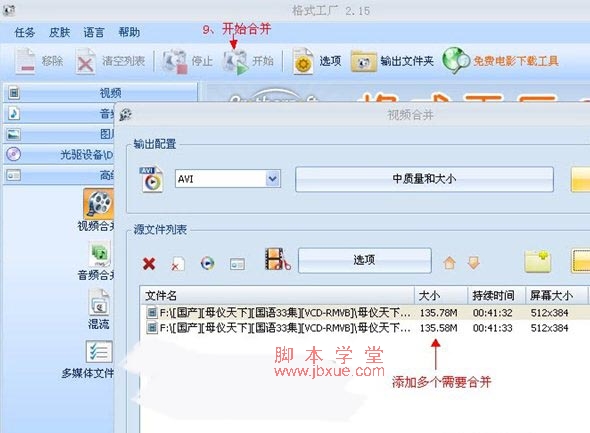Move the selected file up with the orange arrow
This screenshot has width=590, height=433.
coord(449,263)
